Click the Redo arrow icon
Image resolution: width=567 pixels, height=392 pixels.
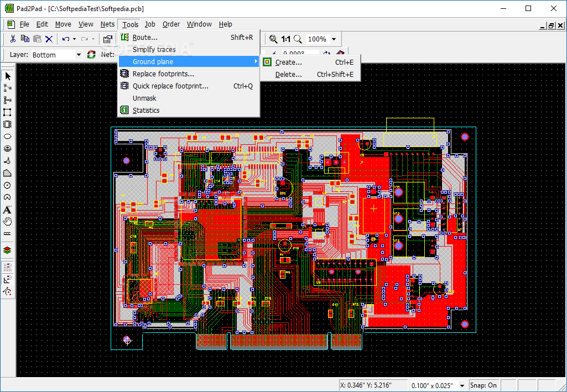click(85, 39)
